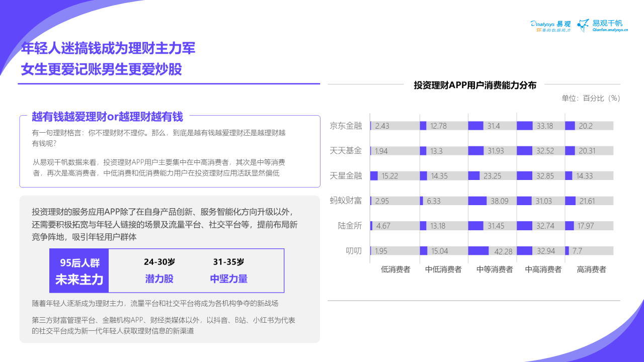Select the heading 女生更爱记账男生更爱炒股
Image resolution: width=644 pixels, height=362 pixels.
pos(101,69)
